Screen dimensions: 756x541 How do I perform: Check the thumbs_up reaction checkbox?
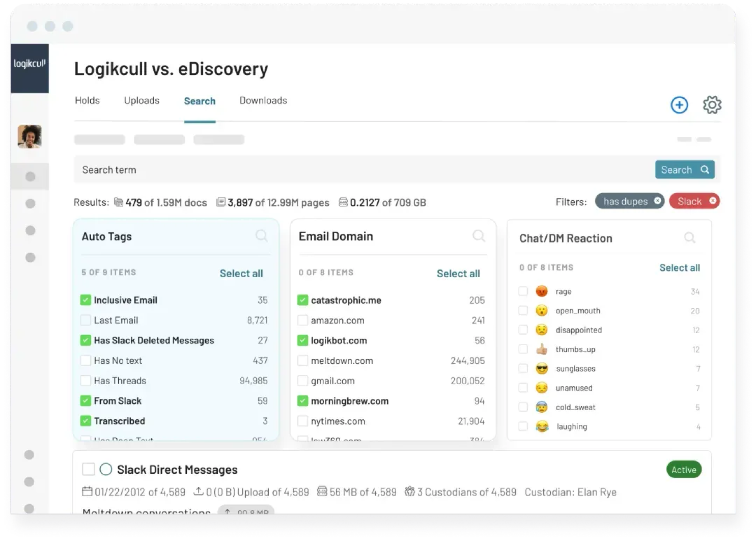pyautogui.click(x=523, y=349)
